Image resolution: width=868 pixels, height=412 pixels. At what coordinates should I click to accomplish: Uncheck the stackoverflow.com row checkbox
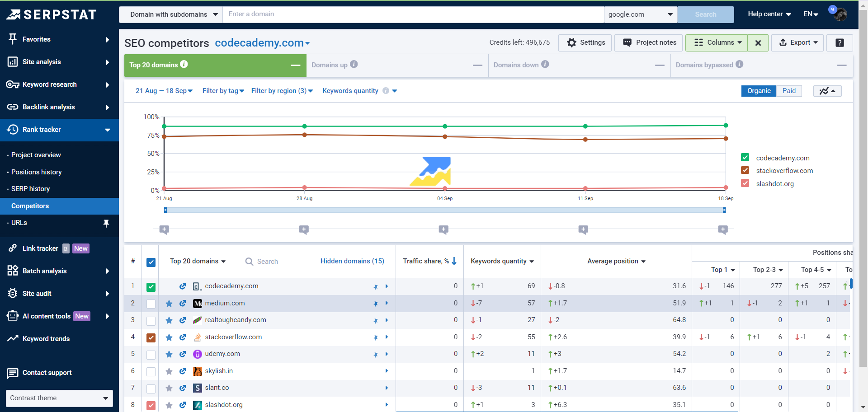tap(151, 337)
